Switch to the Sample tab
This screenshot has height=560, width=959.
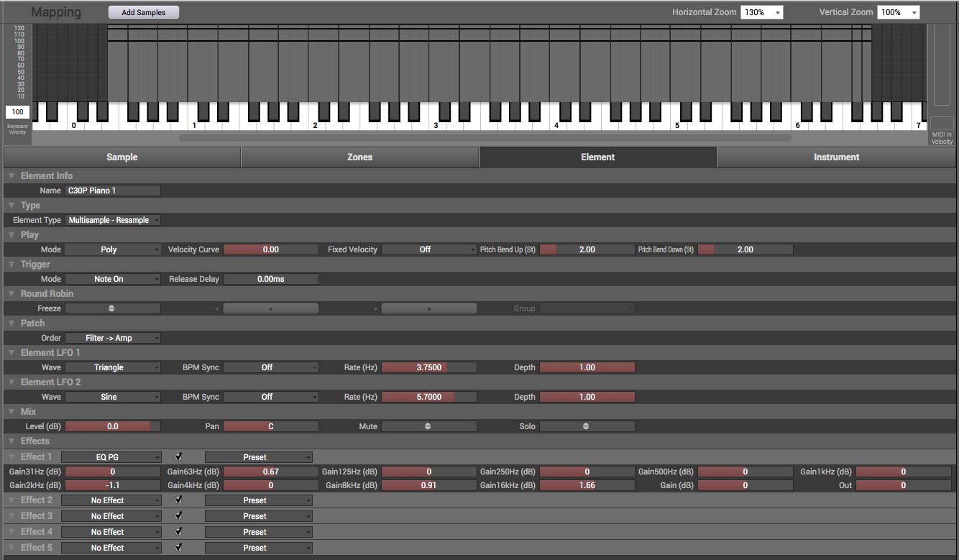click(122, 157)
